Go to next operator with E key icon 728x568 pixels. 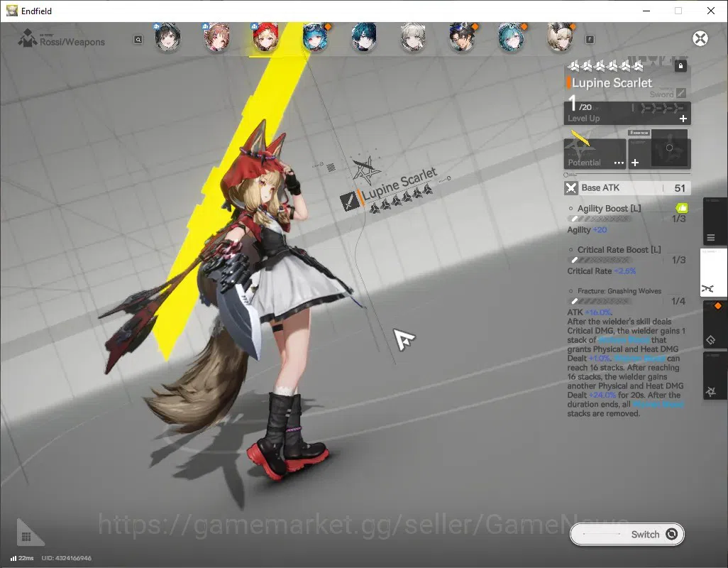590,40
